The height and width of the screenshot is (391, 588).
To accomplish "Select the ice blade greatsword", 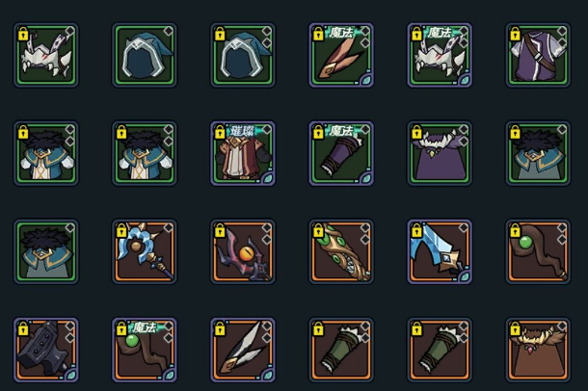I will click(x=440, y=251).
